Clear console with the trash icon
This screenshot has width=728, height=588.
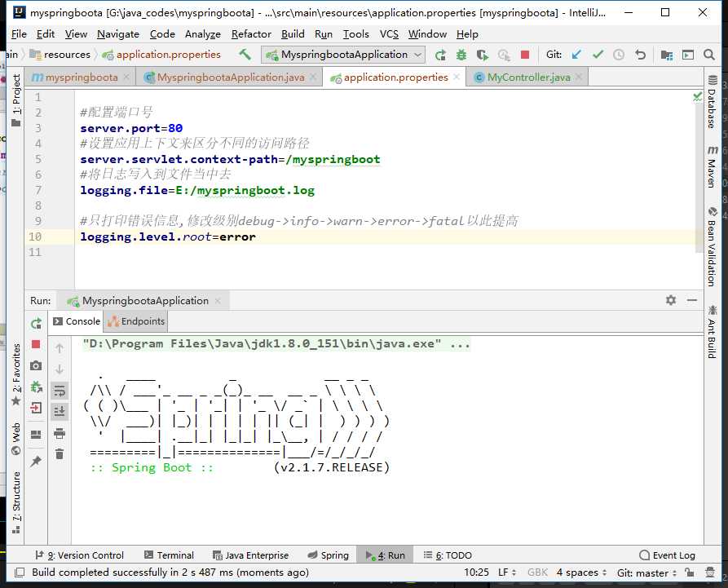(60, 453)
